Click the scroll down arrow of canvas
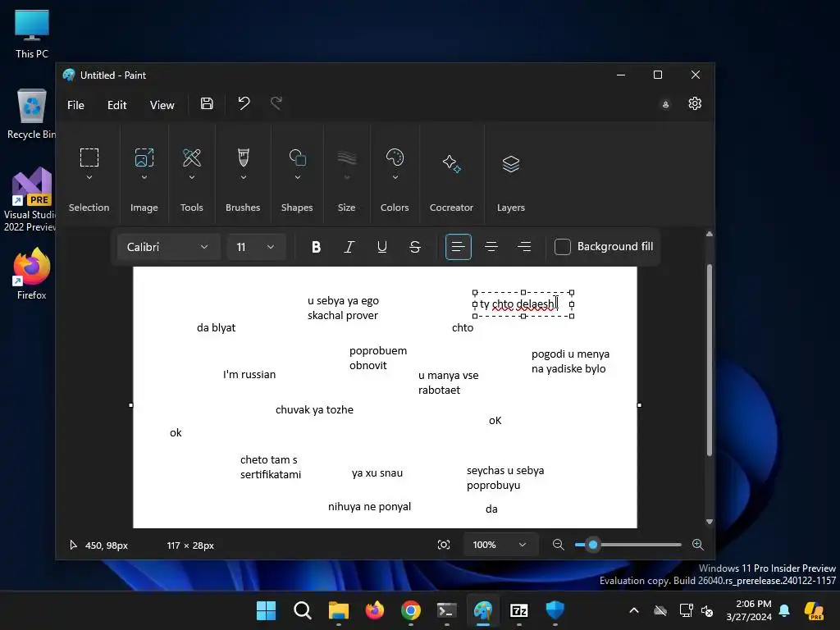 click(710, 521)
